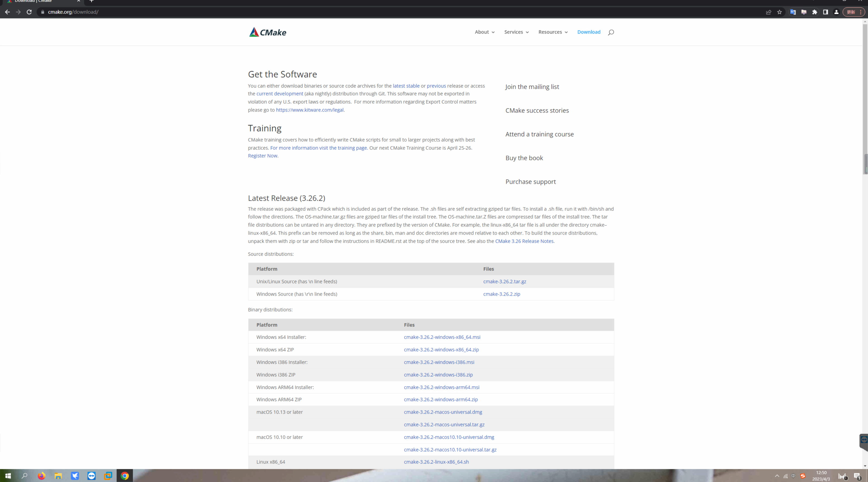Open 'Attend a training course'
Viewport: 868px width, 482px height.
pos(540,134)
